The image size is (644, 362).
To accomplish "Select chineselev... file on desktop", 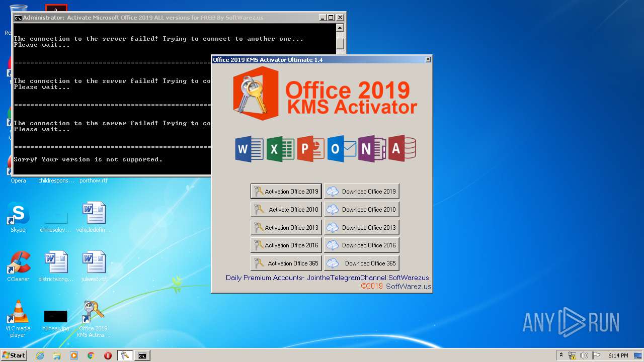I will click(x=56, y=221).
